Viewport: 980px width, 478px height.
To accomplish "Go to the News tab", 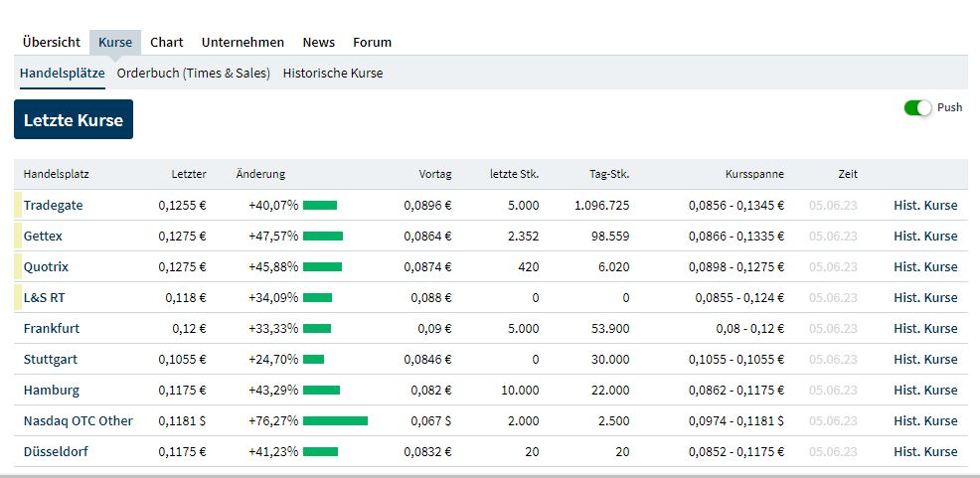I will pos(318,42).
